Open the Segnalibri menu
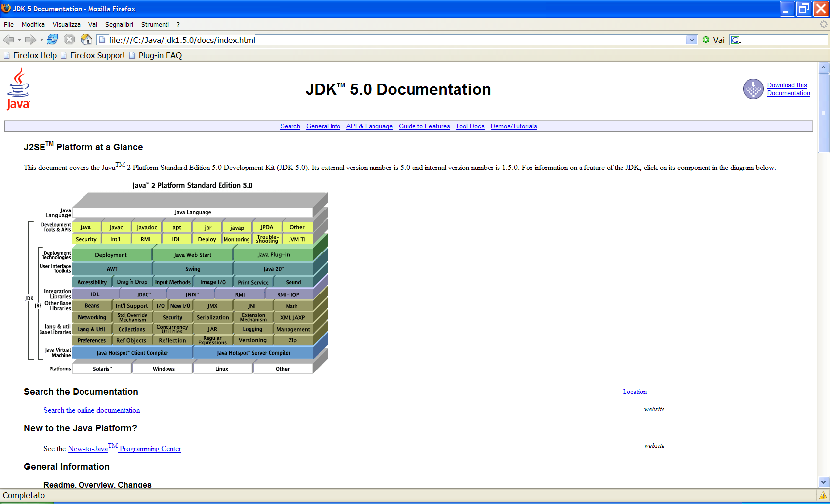The width and height of the screenshot is (830, 504). pos(119,24)
